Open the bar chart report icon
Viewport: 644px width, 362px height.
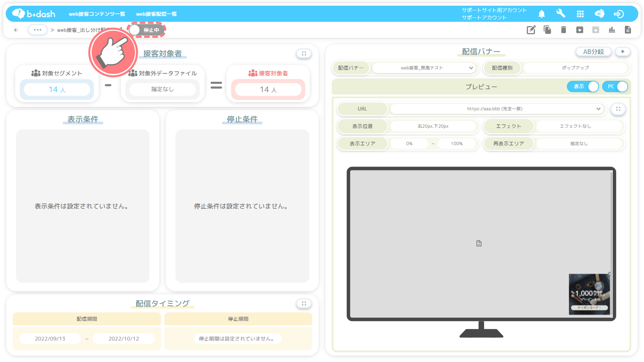(x=612, y=30)
